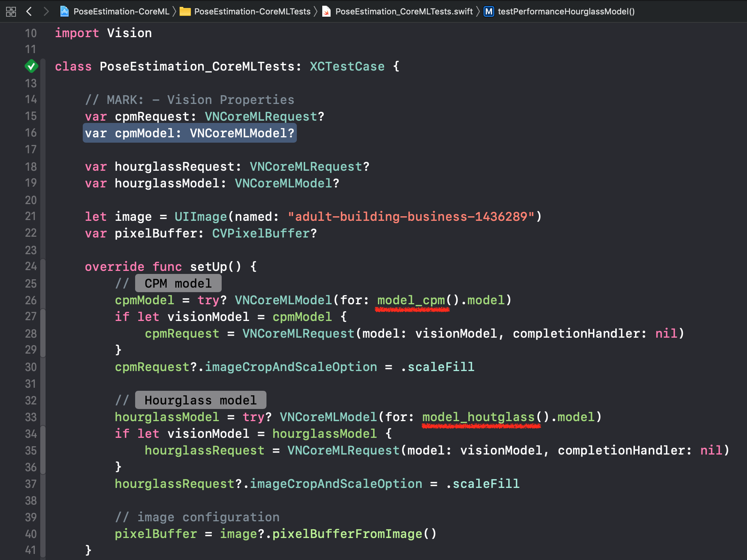Click the underlined model_cpm error
This screenshot has height=560, width=747.
(411, 301)
